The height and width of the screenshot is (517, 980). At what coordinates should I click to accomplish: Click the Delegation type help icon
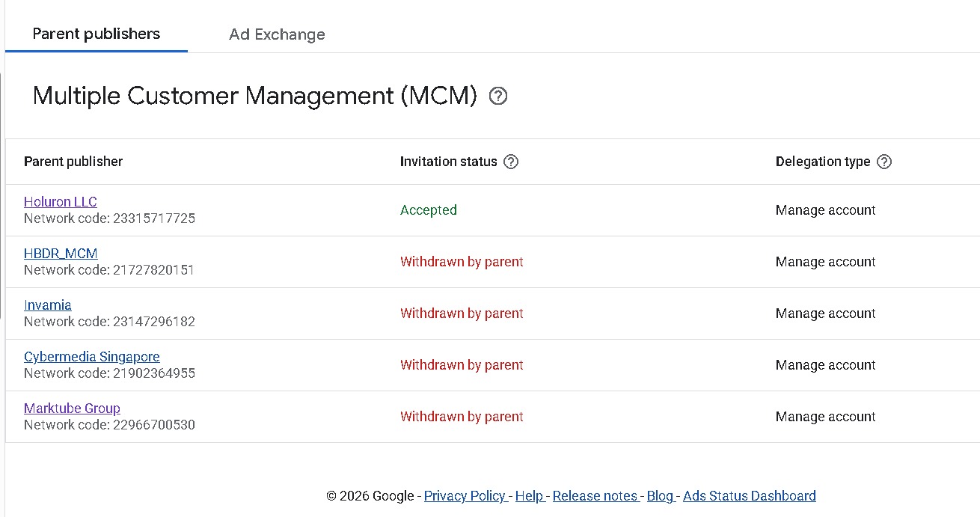pos(883,162)
